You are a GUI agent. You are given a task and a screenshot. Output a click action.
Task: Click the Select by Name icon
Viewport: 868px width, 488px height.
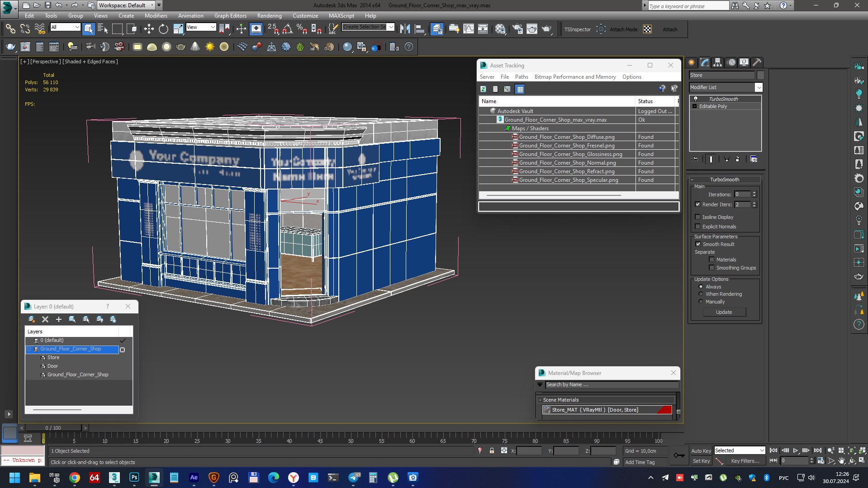(x=103, y=29)
